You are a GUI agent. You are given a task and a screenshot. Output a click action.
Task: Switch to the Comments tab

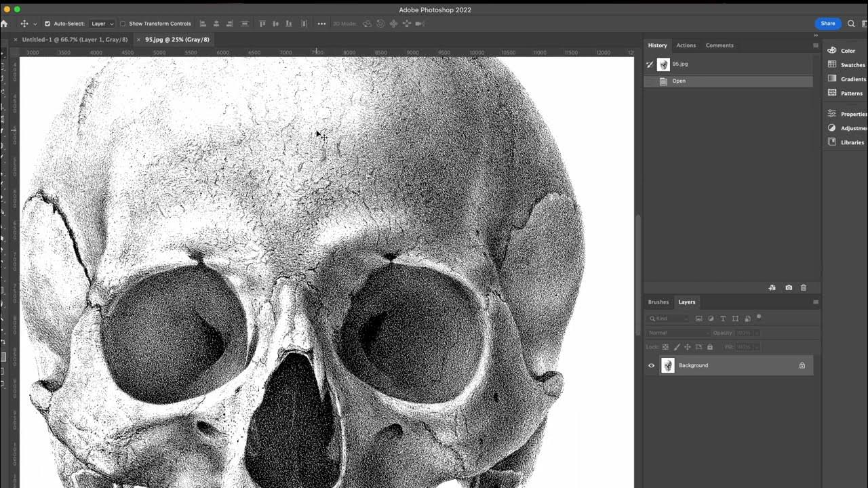tap(719, 45)
